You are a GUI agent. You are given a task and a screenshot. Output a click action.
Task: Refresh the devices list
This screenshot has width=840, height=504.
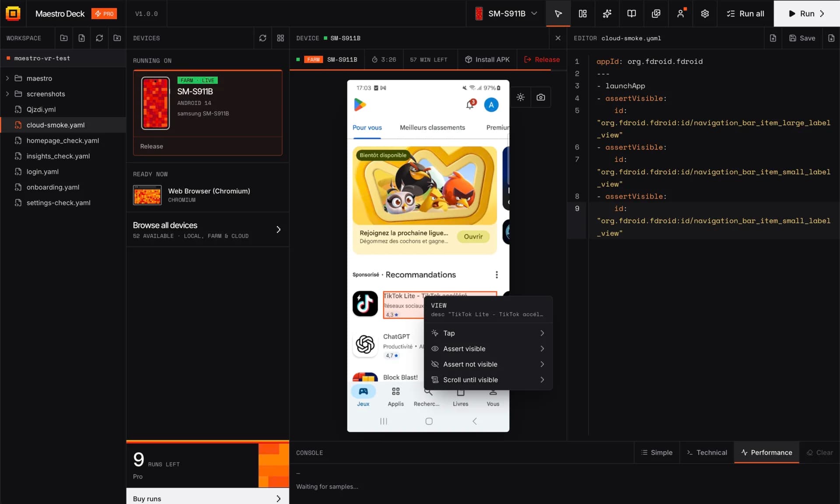[262, 38]
